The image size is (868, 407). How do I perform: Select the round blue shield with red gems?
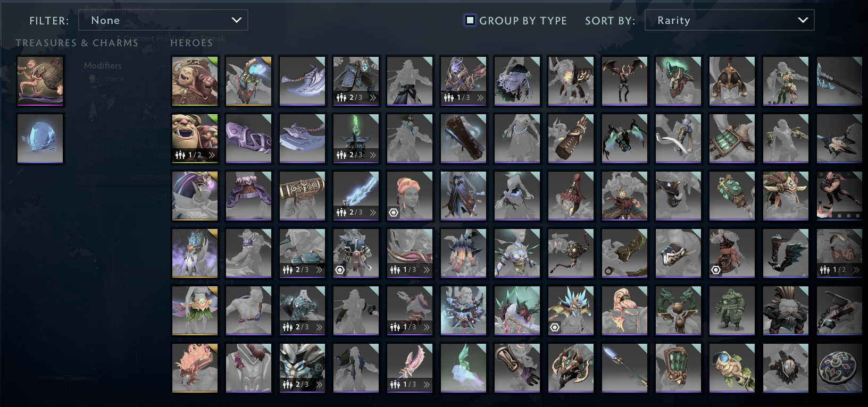[x=839, y=368]
